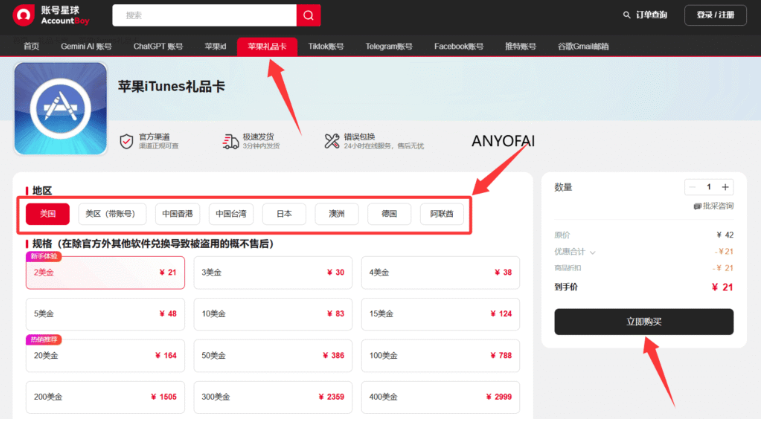Screen dimensions: 766x433
Task: Click the 商品折扣 discount row
Action: pyautogui.click(x=644, y=268)
